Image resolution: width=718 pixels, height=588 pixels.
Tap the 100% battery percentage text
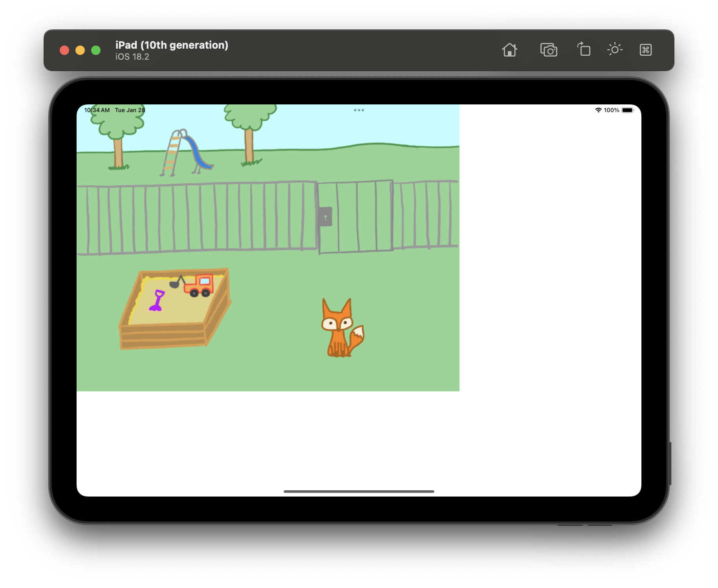coord(612,110)
